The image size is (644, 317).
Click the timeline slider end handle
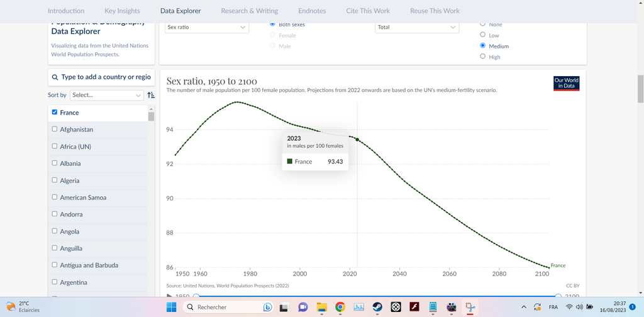pos(558,296)
